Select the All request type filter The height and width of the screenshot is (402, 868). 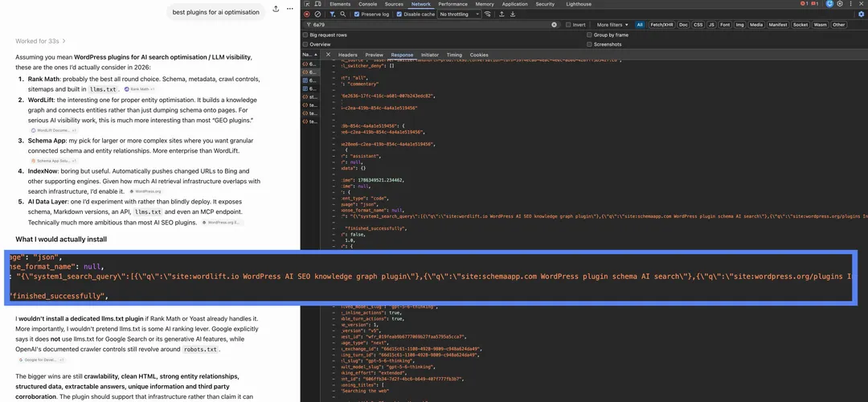[x=640, y=25]
